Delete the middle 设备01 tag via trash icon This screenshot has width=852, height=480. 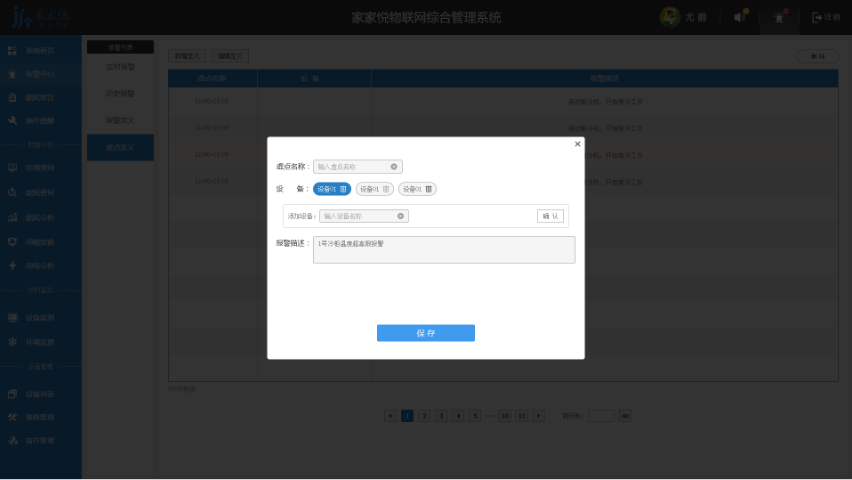point(386,189)
